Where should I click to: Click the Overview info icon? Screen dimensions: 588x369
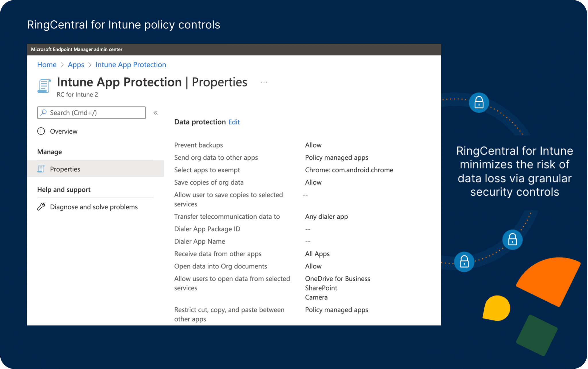point(41,131)
